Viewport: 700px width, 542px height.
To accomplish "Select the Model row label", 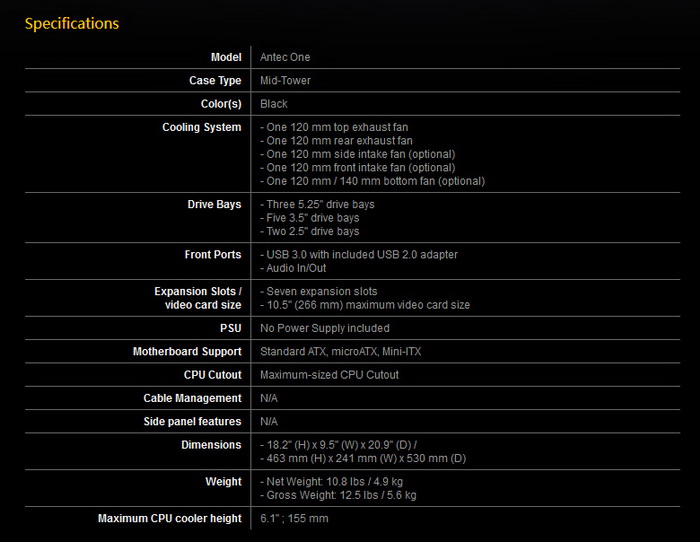I will [x=226, y=57].
